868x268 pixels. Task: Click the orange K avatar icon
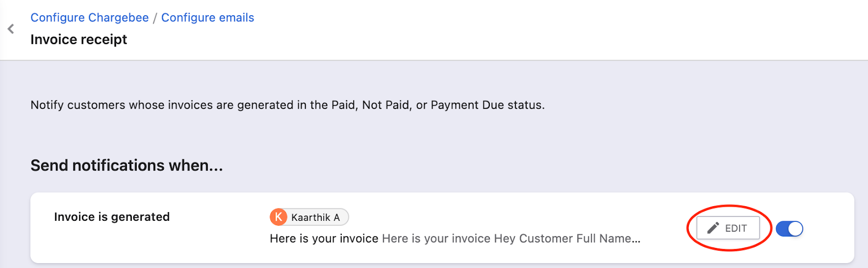pos(278,218)
